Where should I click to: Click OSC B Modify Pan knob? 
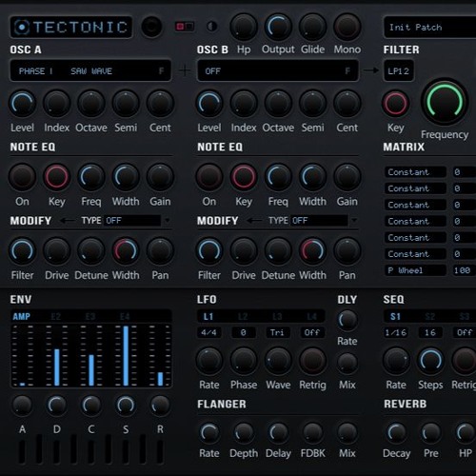(347, 250)
